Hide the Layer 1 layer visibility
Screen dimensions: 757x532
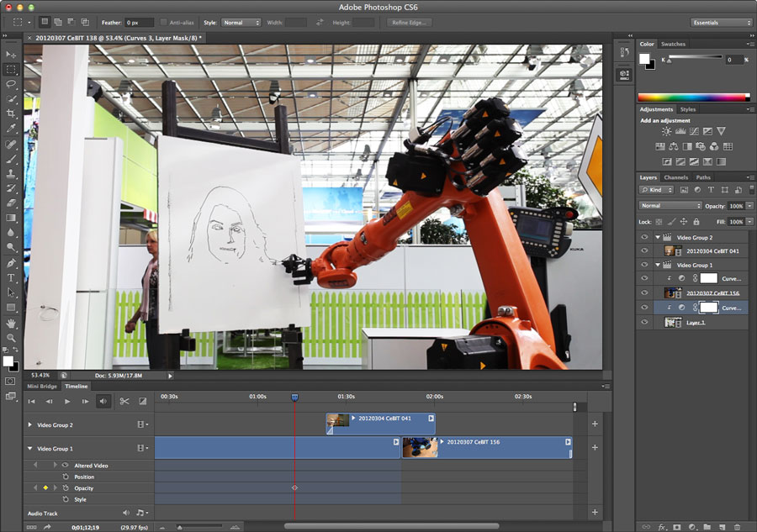click(644, 322)
